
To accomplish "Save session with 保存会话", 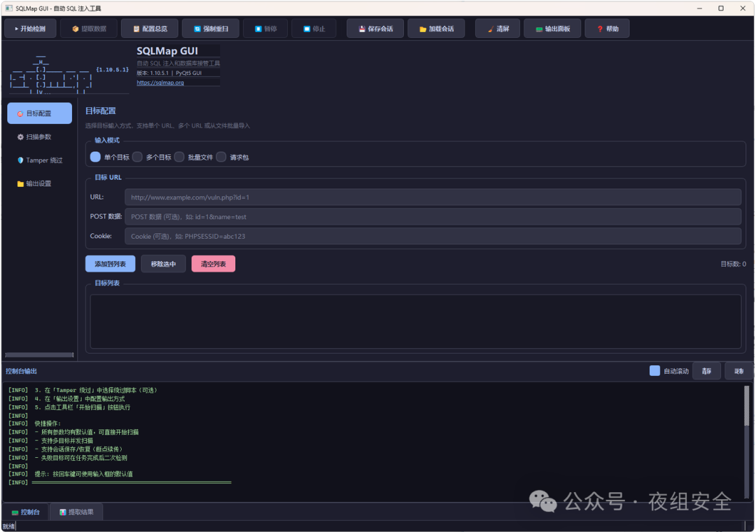I will coord(376,29).
